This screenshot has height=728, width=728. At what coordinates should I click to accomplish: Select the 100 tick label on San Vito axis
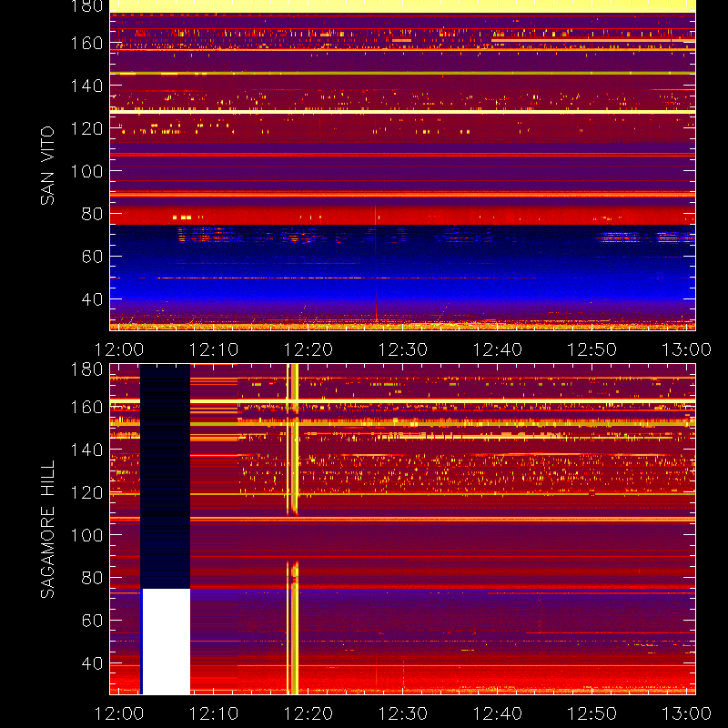(x=86, y=171)
